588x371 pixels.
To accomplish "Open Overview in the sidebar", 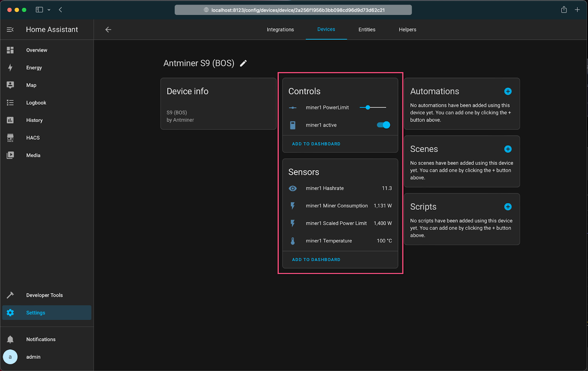I will 47,50.
